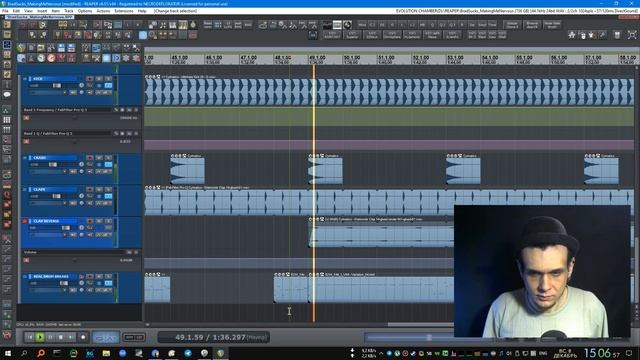Click the KICK track pan knob
The image size is (640, 360).
click(82, 86)
